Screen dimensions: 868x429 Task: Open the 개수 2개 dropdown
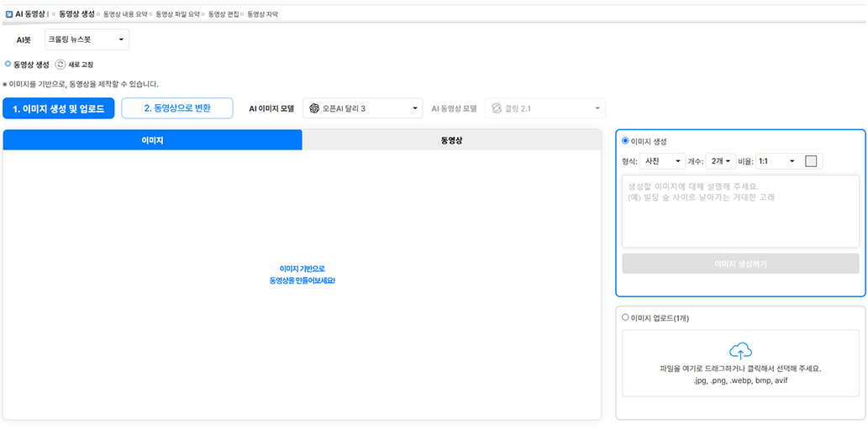tap(720, 161)
